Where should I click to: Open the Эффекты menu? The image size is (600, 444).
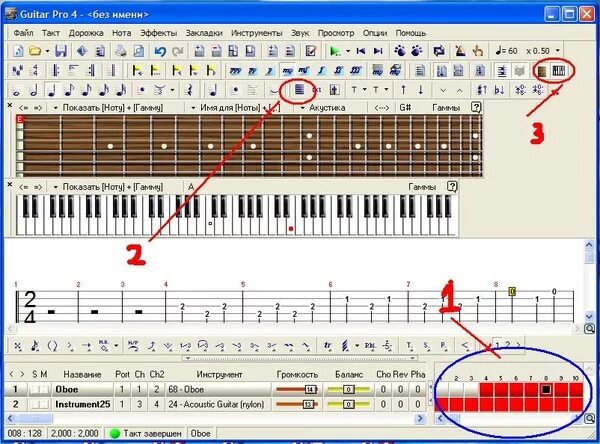tap(158, 33)
